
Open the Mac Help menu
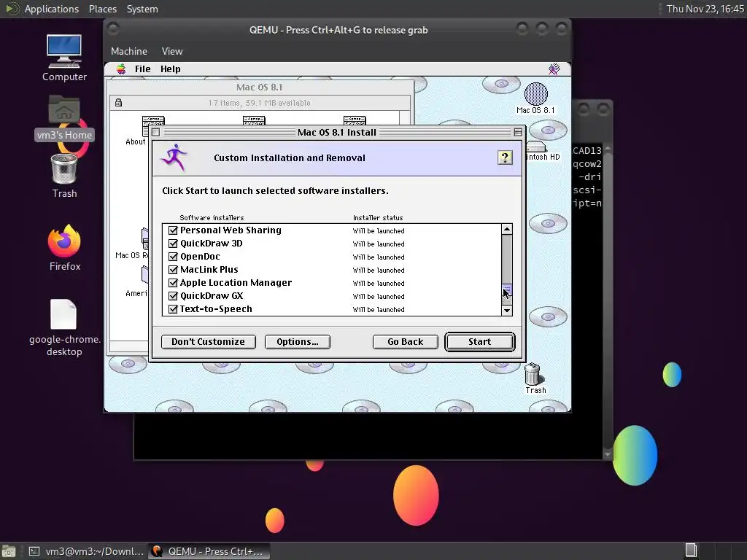(x=170, y=69)
